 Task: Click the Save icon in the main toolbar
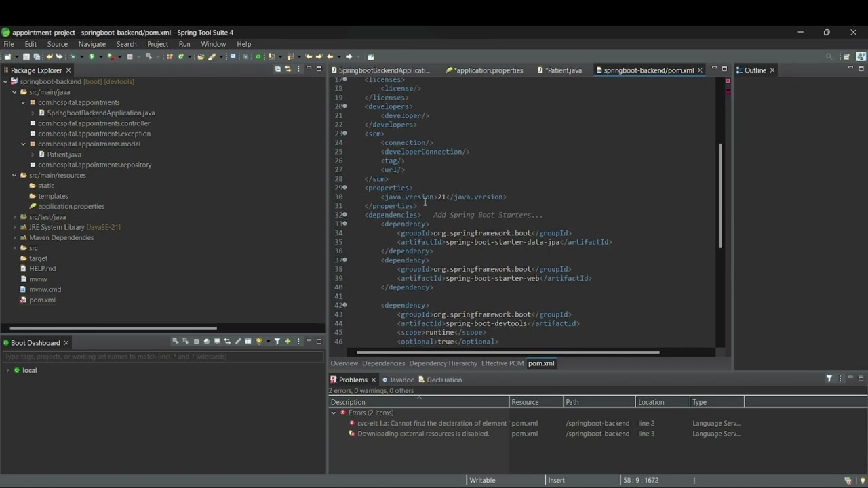[x=26, y=57]
